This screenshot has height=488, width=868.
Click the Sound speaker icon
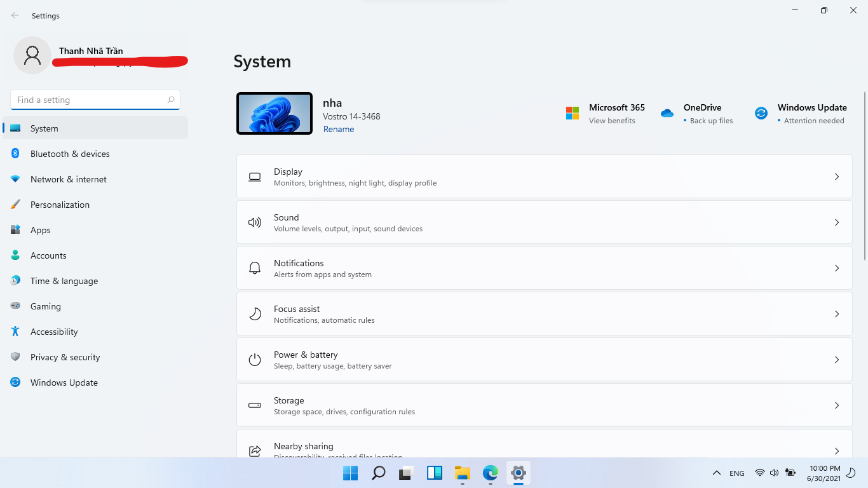click(255, 222)
